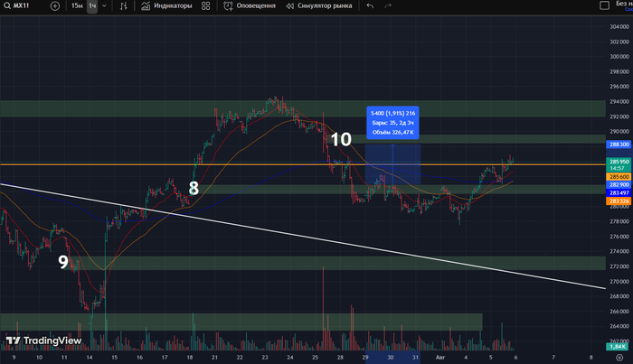The width and height of the screenshot is (633, 364).
Task: Expand the timeframe interval dropdown
Action: [x=107, y=5]
